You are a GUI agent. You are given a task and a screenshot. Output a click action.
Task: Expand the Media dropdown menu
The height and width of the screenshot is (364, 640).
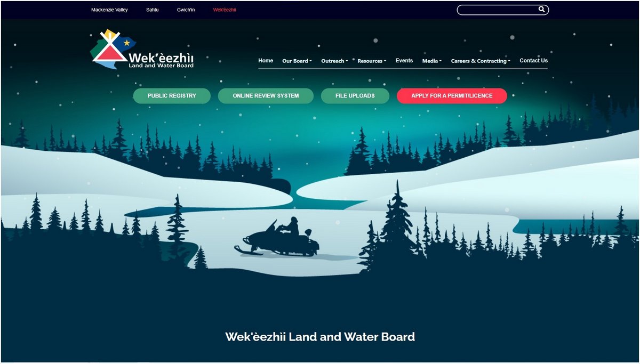coord(432,61)
